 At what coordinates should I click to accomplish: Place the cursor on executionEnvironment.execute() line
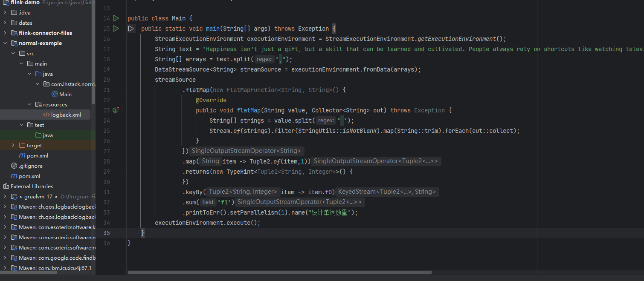[x=207, y=223]
